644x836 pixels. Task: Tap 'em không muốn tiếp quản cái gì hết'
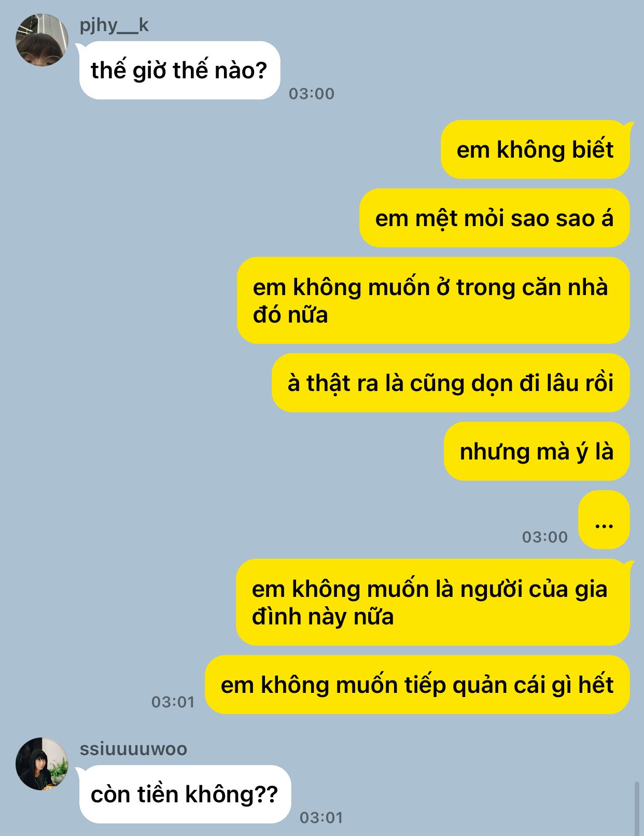tap(417, 685)
